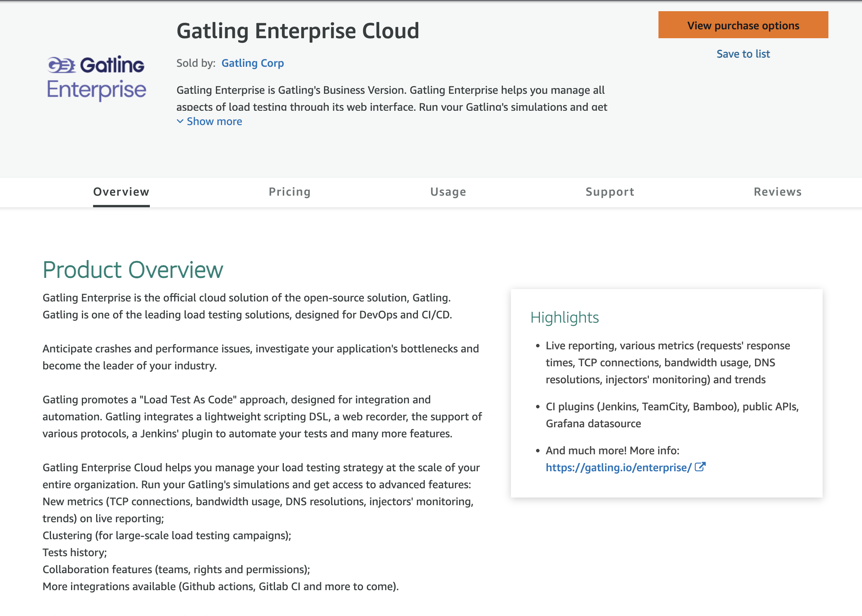Image resolution: width=862 pixels, height=616 pixels.
Task: Click the chevron arrow beside Show more
Action: click(180, 121)
